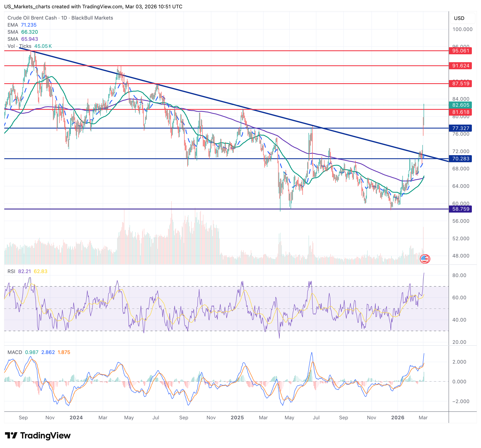The width and height of the screenshot is (481, 448).
Task: Select the blue 77.327 price level label
Action: (460, 128)
